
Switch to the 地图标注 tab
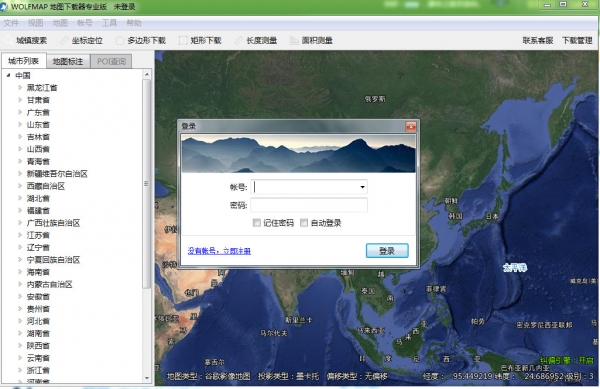(x=68, y=61)
